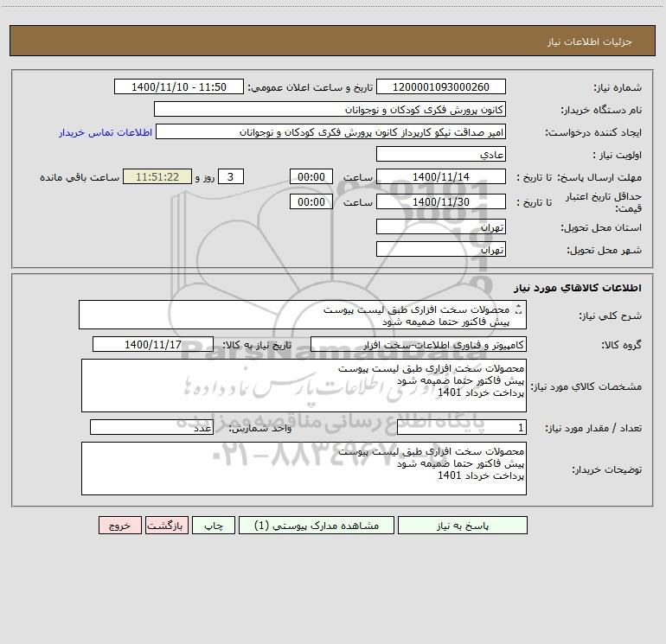Viewport: 666px width, 644px height.
Task: Click the چاپ print button
Action: tap(214, 525)
